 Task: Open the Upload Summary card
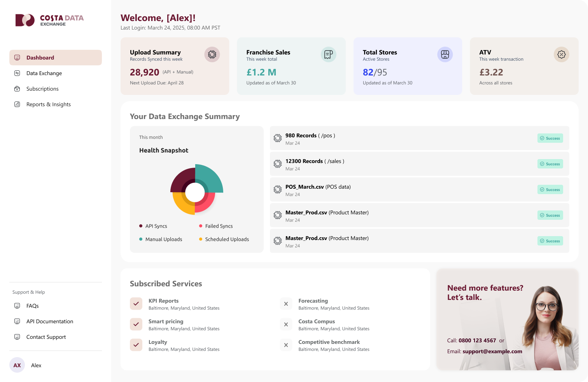click(x=175, y=66)
